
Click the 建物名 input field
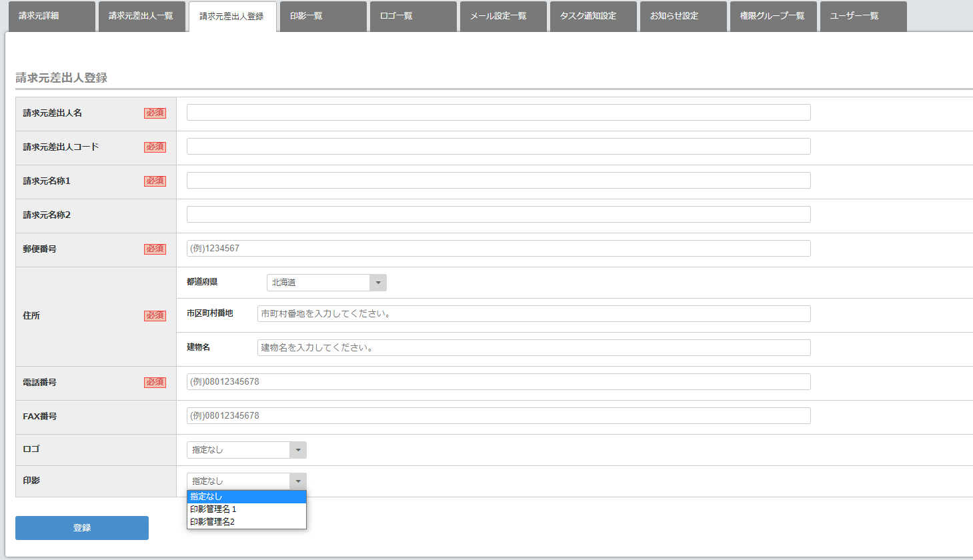pyautogui.click(x=534, y=348)
